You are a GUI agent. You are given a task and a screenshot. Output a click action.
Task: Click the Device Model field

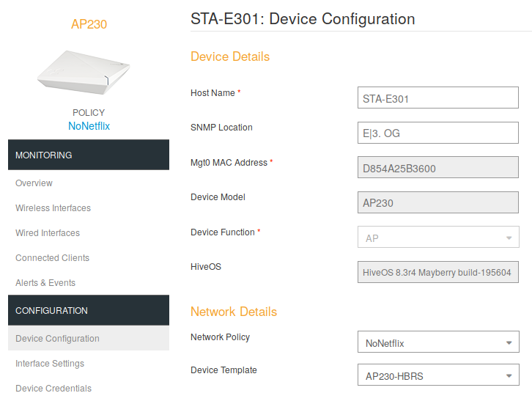437,202
